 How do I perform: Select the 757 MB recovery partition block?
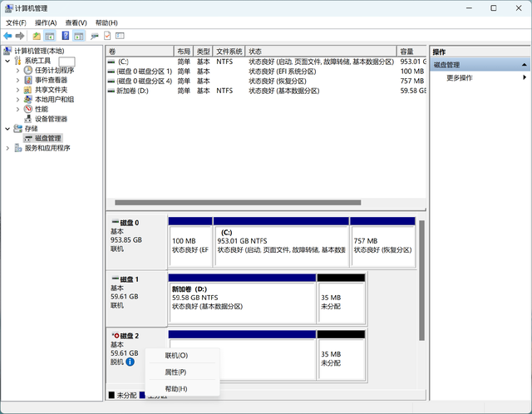coord(382,242)
